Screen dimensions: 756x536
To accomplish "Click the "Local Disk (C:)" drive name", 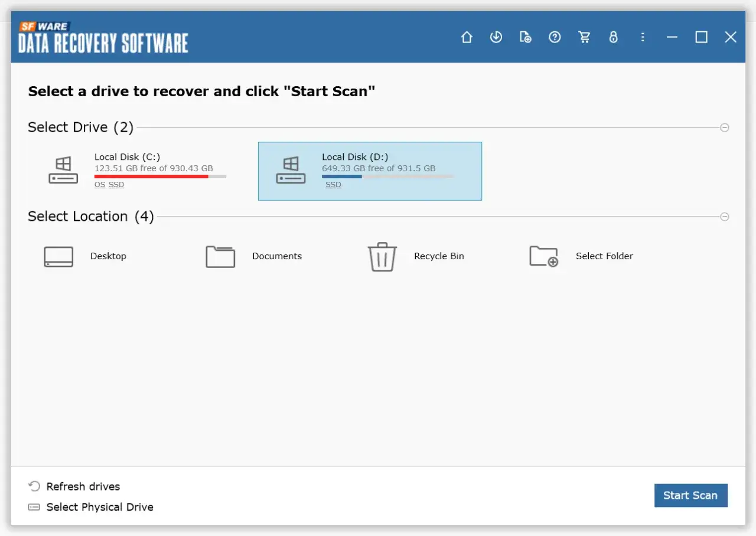I will tap(127, 157).
